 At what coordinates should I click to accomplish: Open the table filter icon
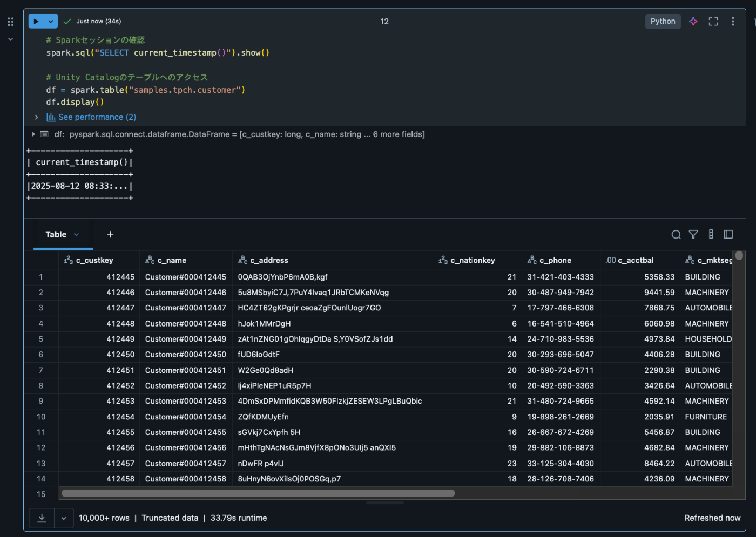[693, 234]
